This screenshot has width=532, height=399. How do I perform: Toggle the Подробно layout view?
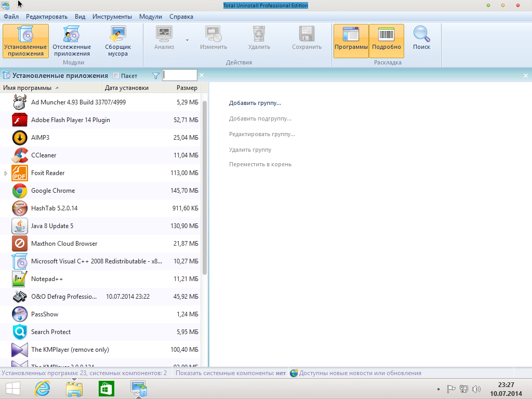(x=387, y=41)
